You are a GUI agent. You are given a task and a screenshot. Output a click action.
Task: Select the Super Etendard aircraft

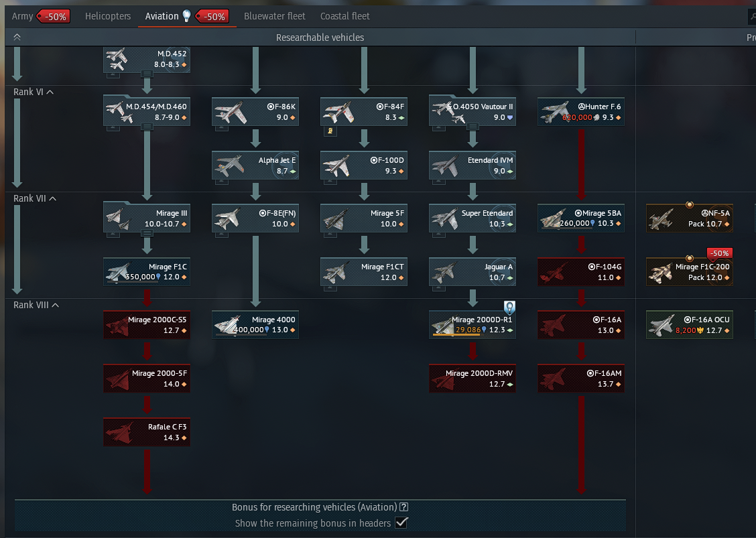tap(472, 218)
